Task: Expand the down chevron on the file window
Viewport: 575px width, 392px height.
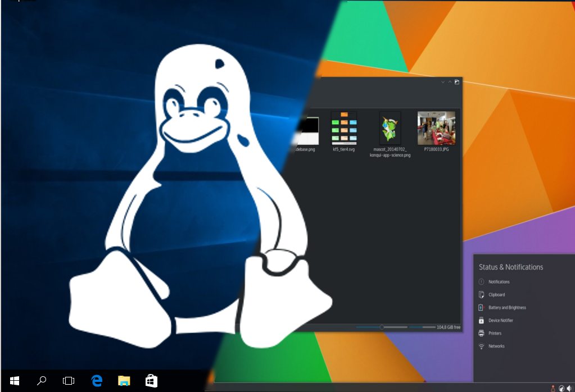Action: tap(442, 81)
